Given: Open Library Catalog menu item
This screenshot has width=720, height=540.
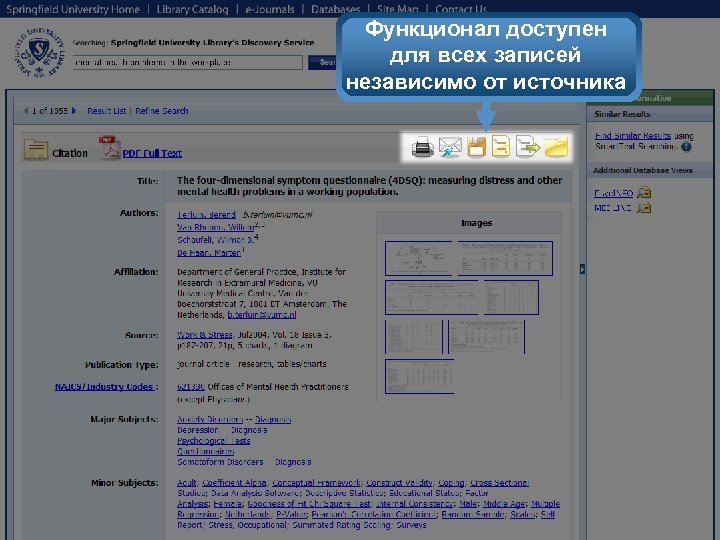Looking at the screenshot, I should point(192,9).
